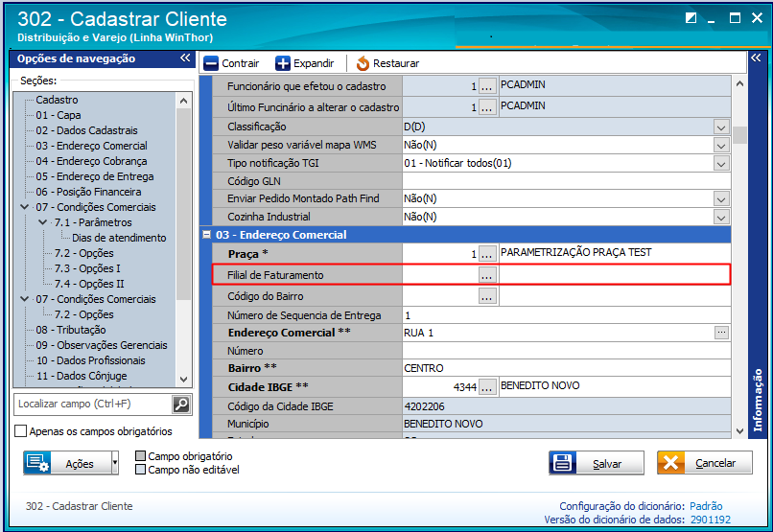Click the Cancelar button
This screenshot has height=532, width=773.
tap(705, 463)
